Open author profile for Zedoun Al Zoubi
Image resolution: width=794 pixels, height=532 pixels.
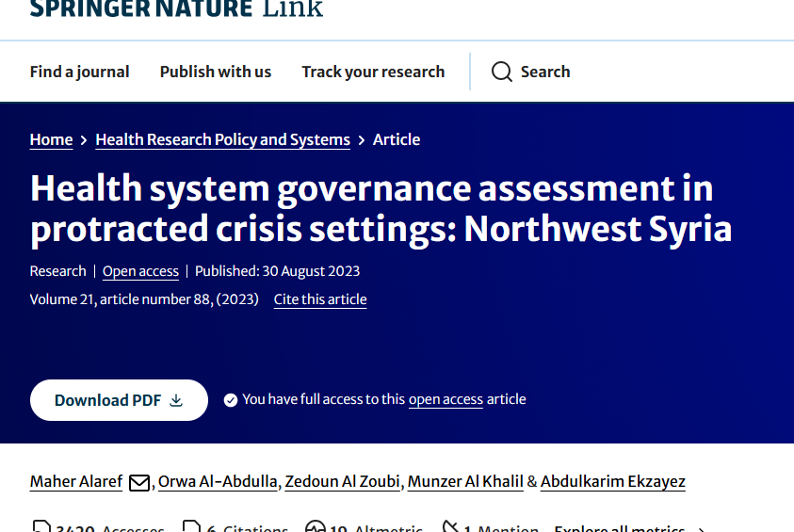[343, 481]
